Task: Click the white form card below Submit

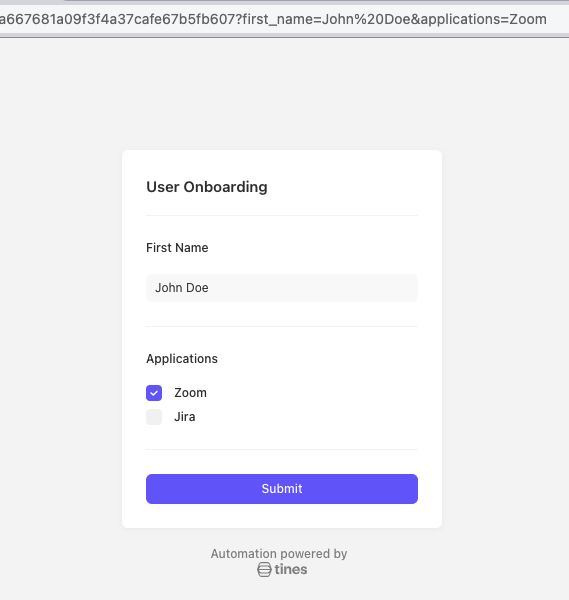Action: pos(282,516)
